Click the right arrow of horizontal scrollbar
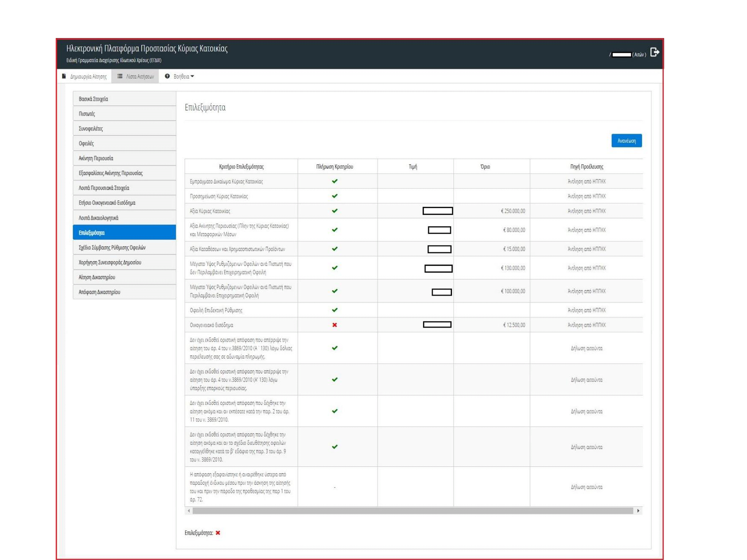 (x=638, y=511)
